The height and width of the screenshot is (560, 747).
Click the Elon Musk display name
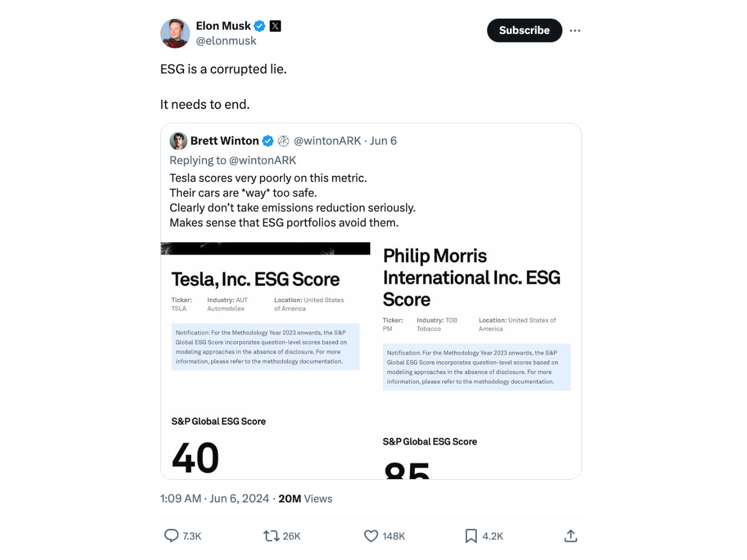point(224,26)
